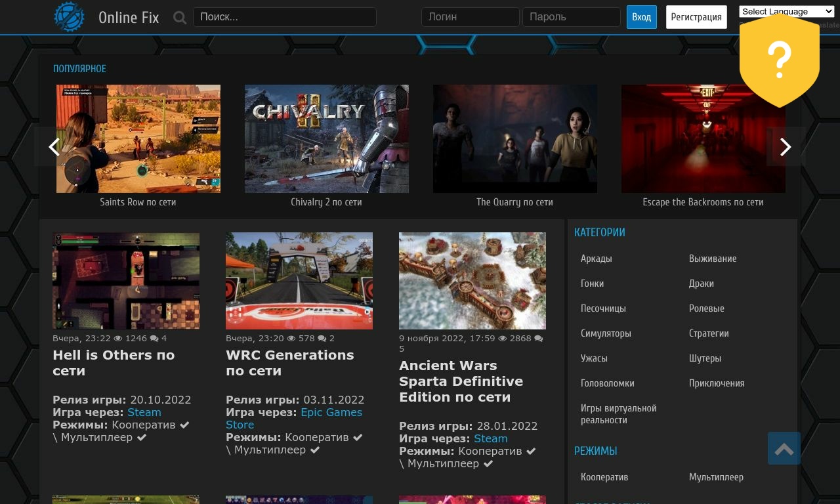Screen dimensions: 840x504
Task: Select the Стратегии category
Action: (709, 333)
